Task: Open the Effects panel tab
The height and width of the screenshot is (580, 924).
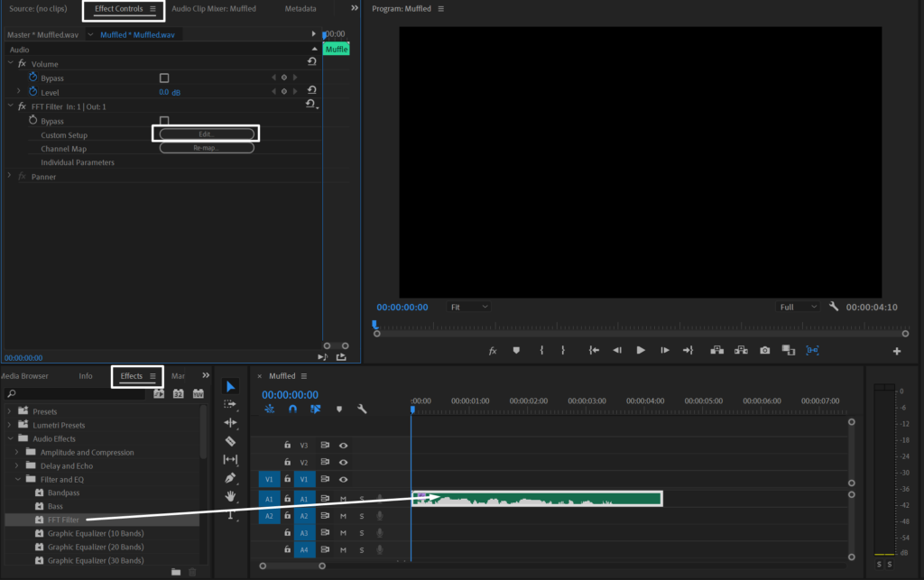Action: click(132, 375)
